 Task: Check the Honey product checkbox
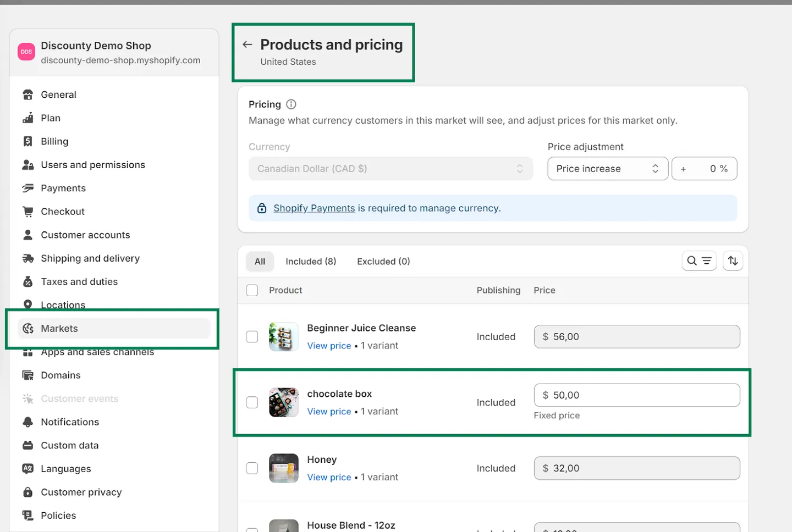[252, 468]
